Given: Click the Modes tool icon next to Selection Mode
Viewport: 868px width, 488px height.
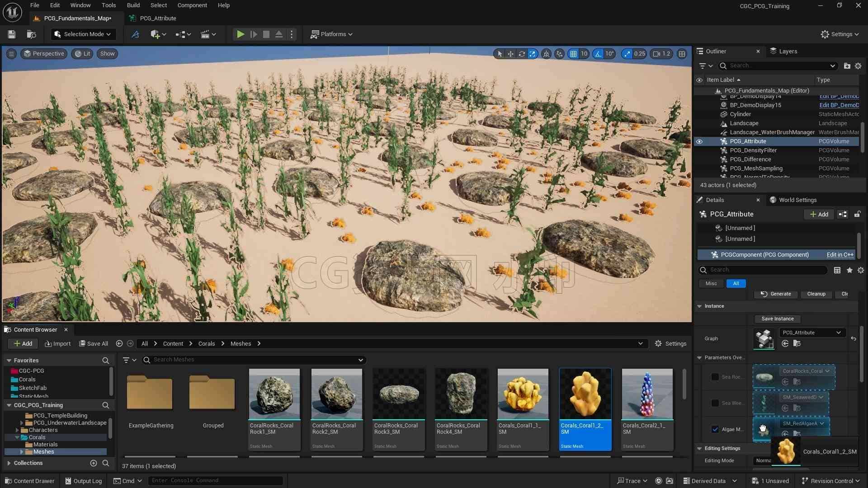Looking at the screenshot, I should [x=135, y=34].
